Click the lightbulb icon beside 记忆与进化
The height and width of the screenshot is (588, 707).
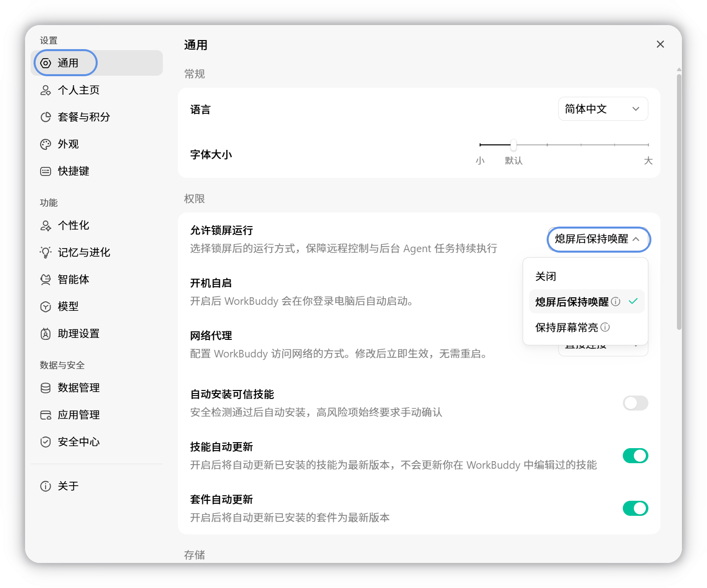(46, 253)
